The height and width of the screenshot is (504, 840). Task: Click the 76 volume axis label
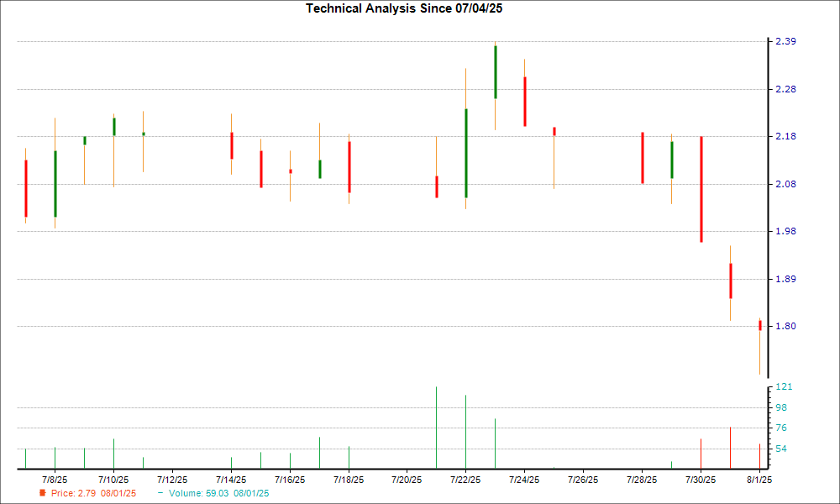click(781, 428)
